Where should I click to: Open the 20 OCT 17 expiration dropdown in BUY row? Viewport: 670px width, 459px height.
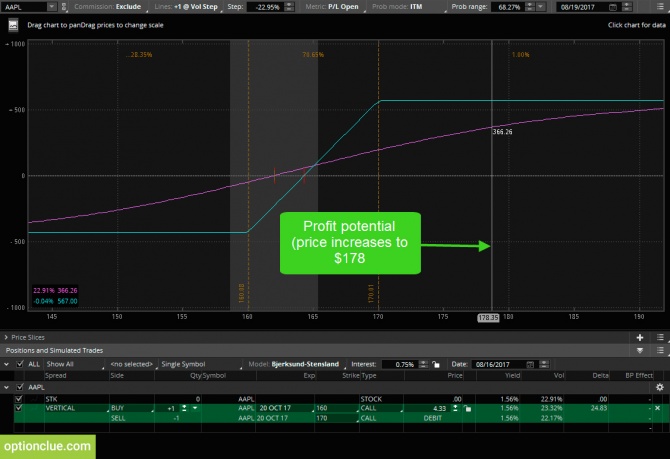click(286, 409)
